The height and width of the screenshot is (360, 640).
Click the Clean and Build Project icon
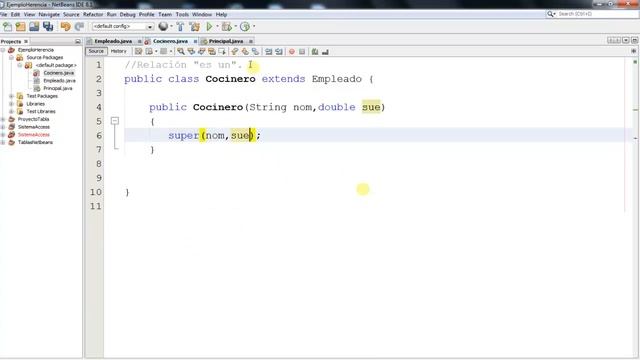[x=195, y=27]
